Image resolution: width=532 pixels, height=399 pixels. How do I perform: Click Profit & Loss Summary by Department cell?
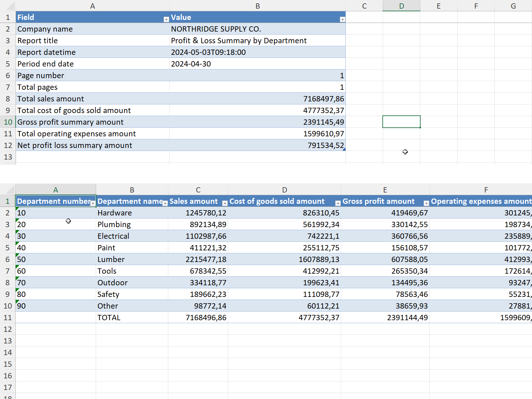[257, 41]
